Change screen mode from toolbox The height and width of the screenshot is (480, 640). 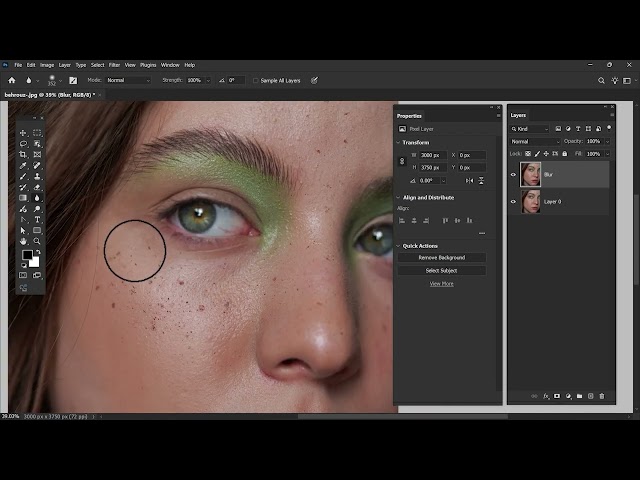pyautogui.click(x=37, y=276)
